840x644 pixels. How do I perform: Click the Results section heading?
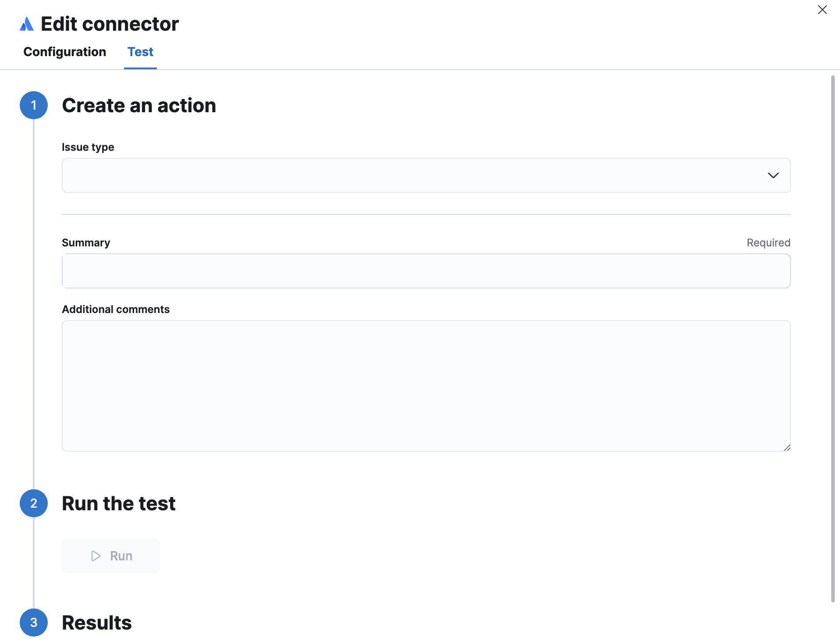pyautogui.click(x=97, y=622)
